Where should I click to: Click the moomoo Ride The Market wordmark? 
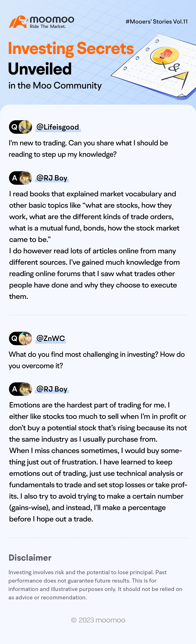click(52, 22)
